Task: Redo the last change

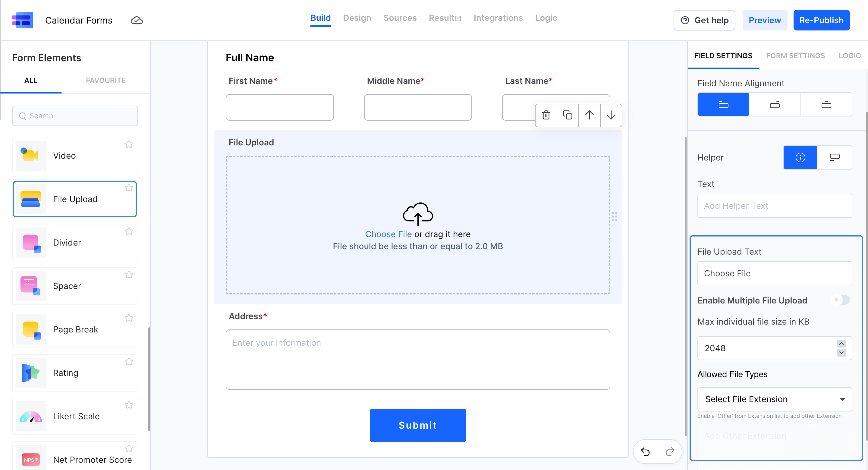Action: click(670, 452)
